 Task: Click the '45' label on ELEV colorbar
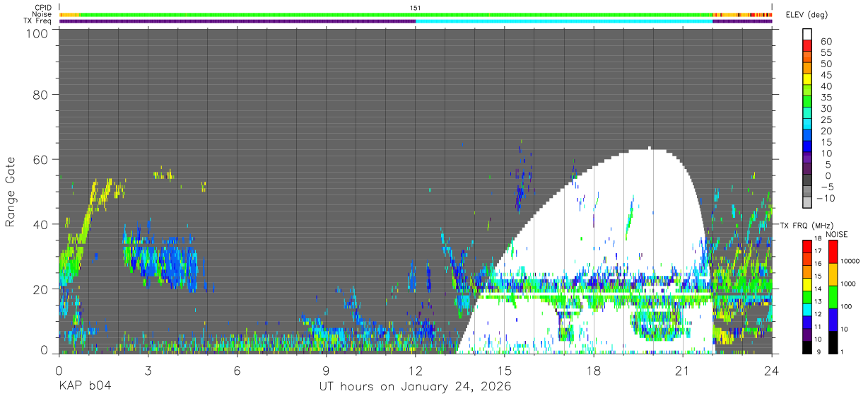826,75
